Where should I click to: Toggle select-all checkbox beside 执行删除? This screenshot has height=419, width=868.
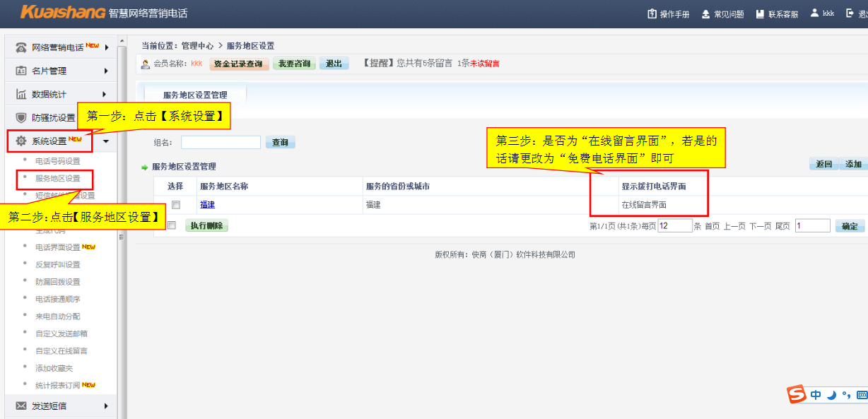(171, 225)
